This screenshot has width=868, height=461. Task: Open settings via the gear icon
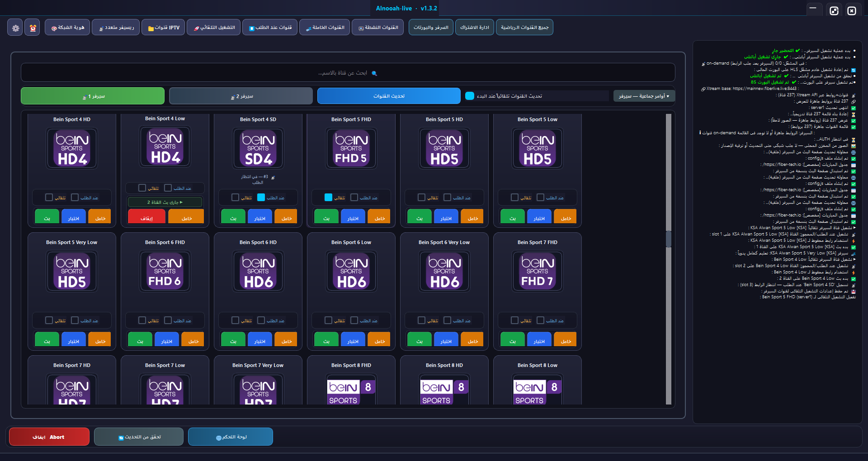(x=15, y=28)
